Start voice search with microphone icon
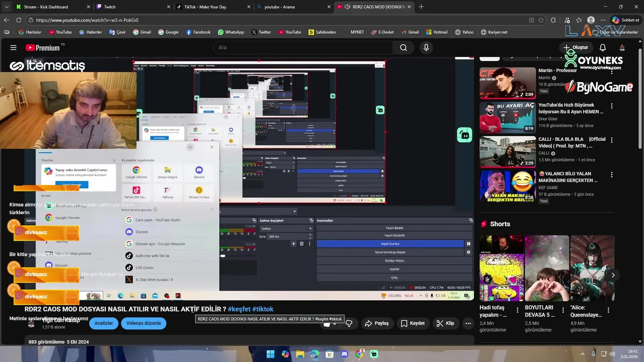This screenshot has height=362, width=644. point(426,48)
